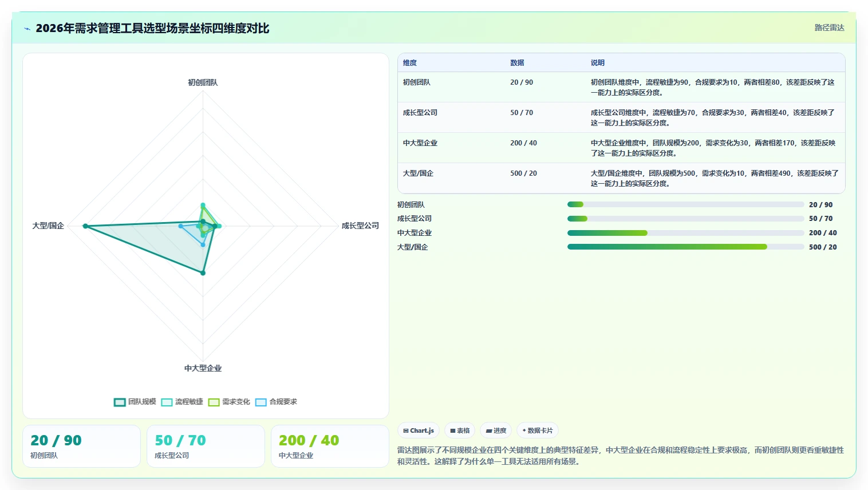Select the 表格 tag
The width and height of the screenshot is (868, 490).
(460, 430)
